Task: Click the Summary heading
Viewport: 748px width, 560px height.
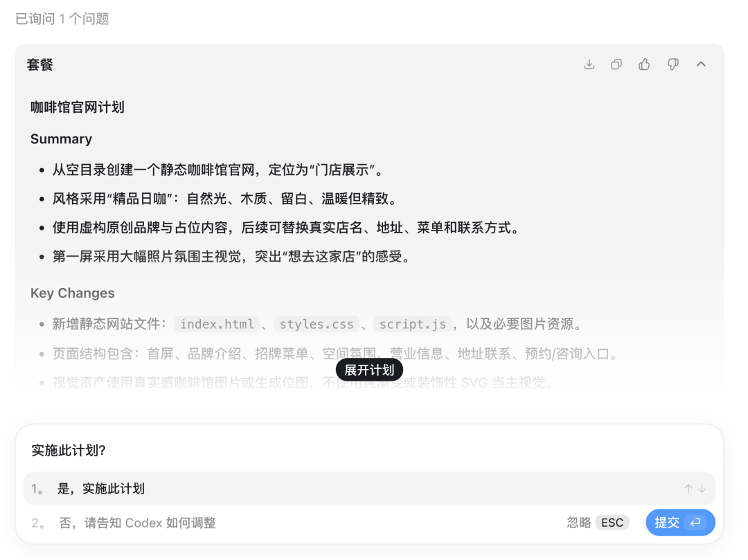Action: 61,138
